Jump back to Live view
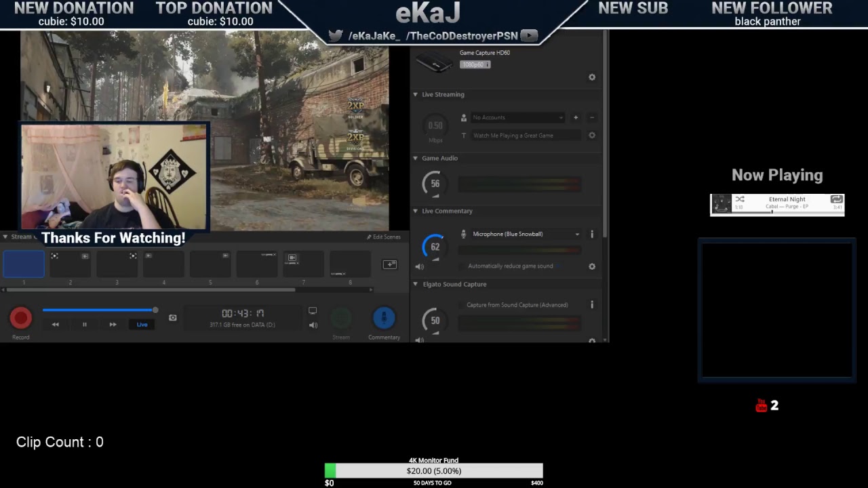 [142, 325]
